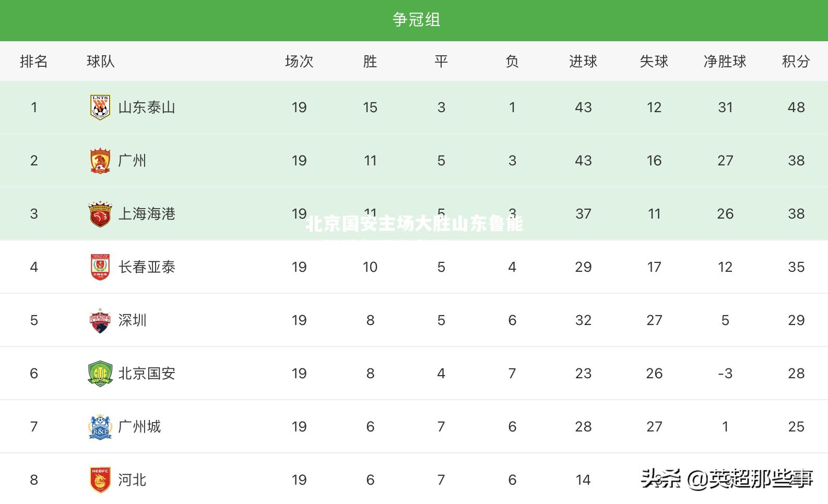Click the Shandong Taishan team logo
Screen dimensions: 828x504
click(100, 107)
